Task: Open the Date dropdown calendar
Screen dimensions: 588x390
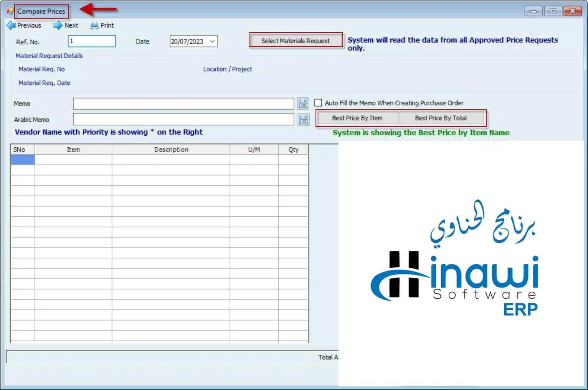Action: click(212, 41)
